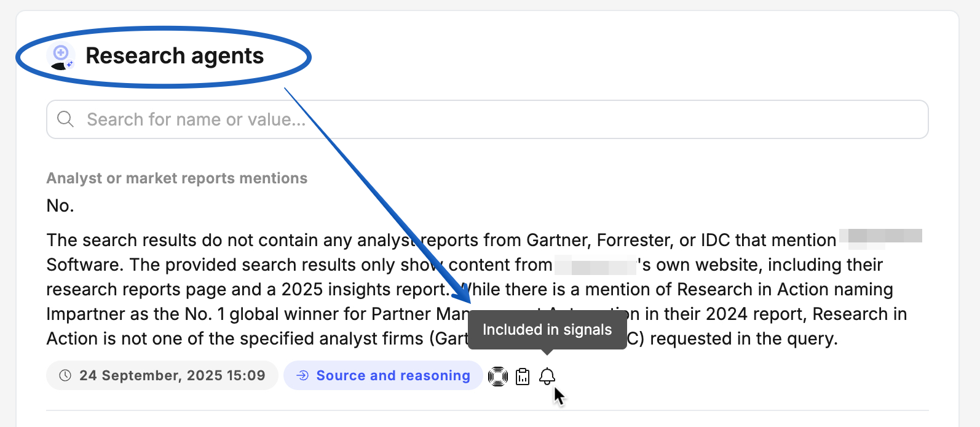Open the Research agents section header
The image size is (980, 427).
(174, 55)
